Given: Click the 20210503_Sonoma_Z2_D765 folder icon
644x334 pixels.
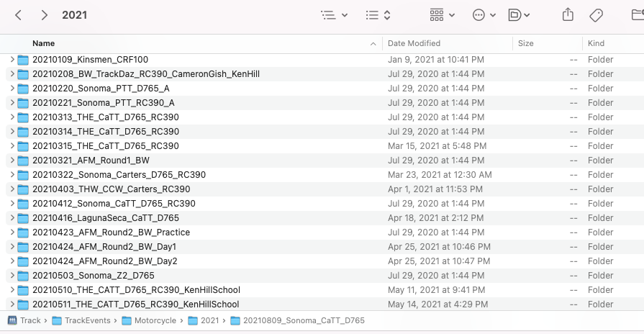Looking at the screenshot, I should [x=23, y=276].
